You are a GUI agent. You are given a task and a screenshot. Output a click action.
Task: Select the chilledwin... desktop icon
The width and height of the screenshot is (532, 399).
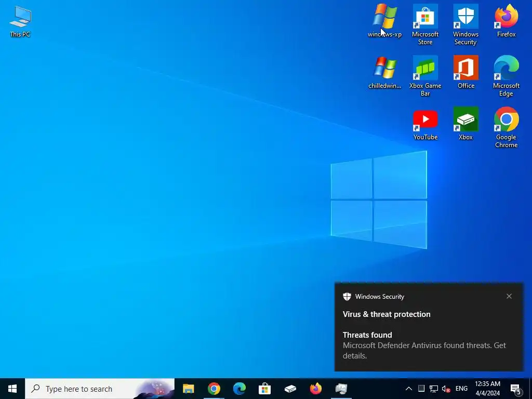click(384, 73)
